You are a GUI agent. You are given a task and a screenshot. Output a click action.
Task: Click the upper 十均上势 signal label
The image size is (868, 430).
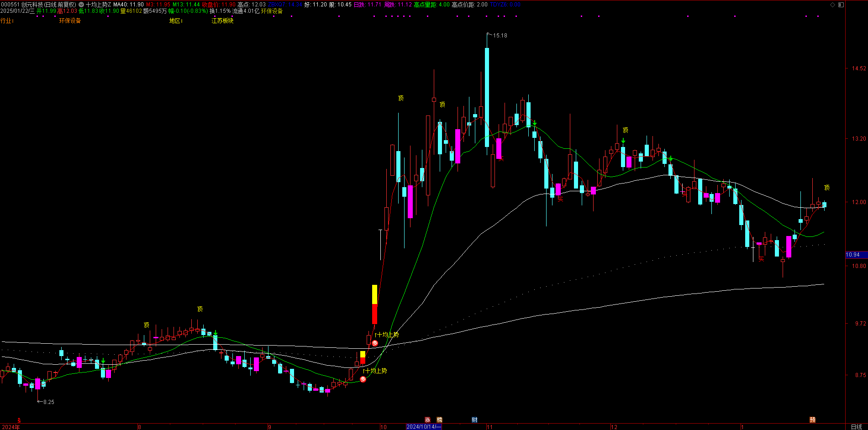(387, 335)
